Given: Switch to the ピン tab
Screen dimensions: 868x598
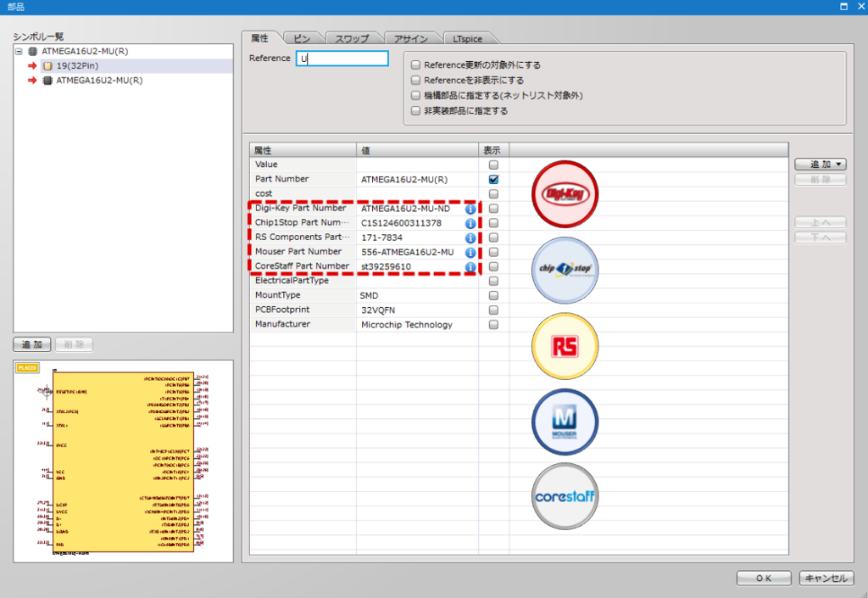Looking at the screenshot, I should (x=302, y=39).
